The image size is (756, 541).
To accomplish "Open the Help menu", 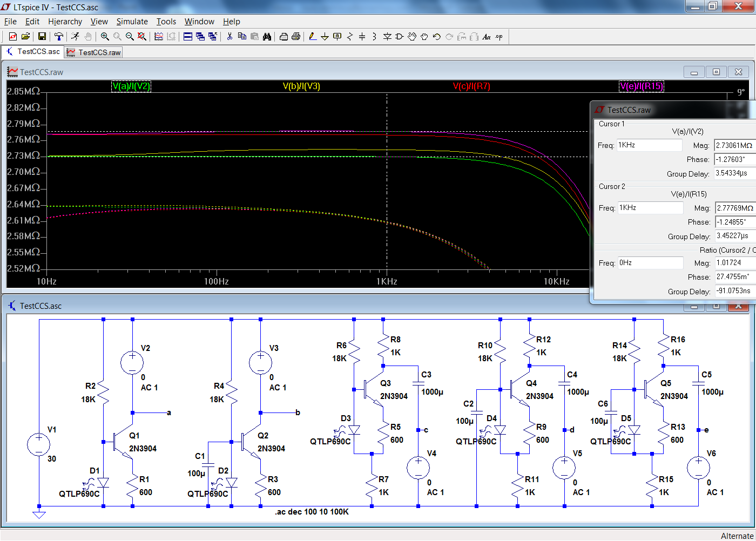I will point(231,22).
